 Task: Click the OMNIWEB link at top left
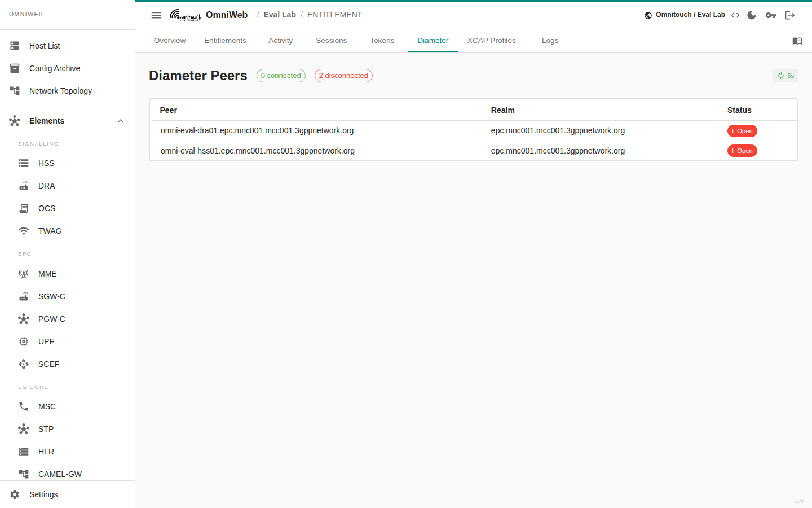(x=26, y=15)
